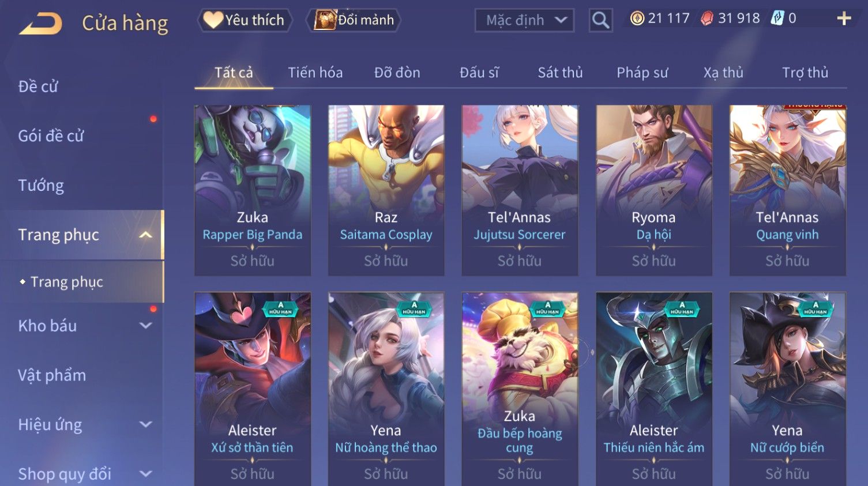Image resolution: width=868 pixels, height=486 pixels.
Task: Switch to the Sát thủ tab
Action: click(x=560, y=73)
